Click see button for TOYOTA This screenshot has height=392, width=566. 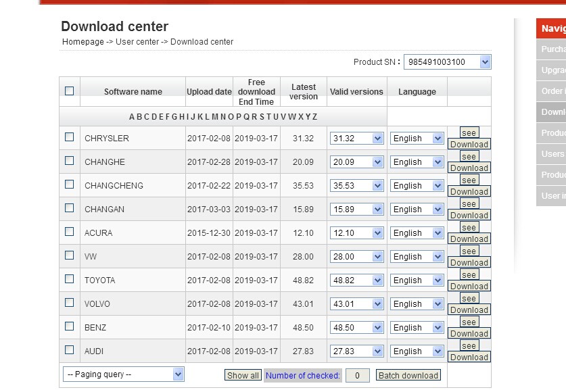click(x=469, y=275)
